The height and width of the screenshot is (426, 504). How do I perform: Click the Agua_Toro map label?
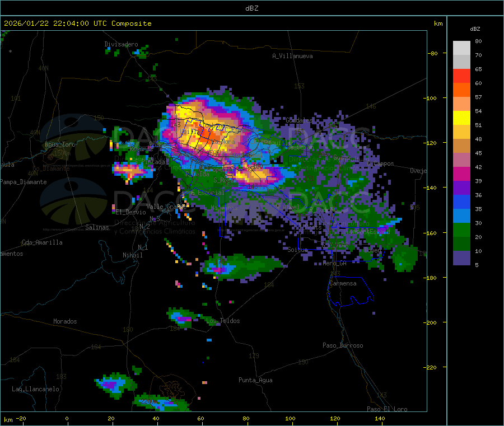60,144
